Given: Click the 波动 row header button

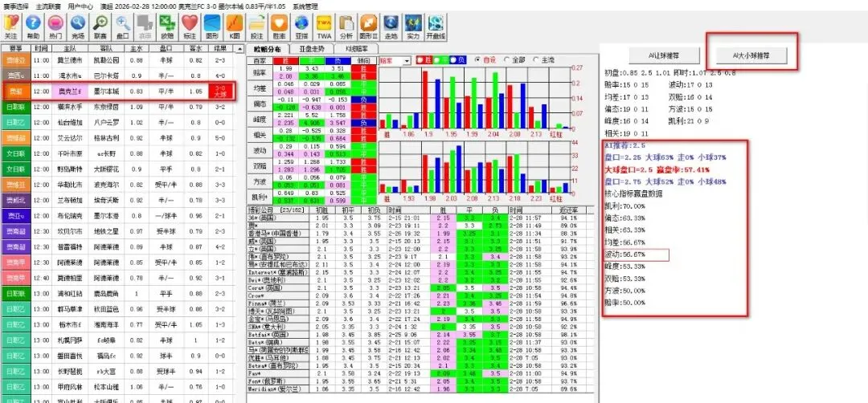Looking at the screenshot, I should pyautogui.click(x=259, y=150).
